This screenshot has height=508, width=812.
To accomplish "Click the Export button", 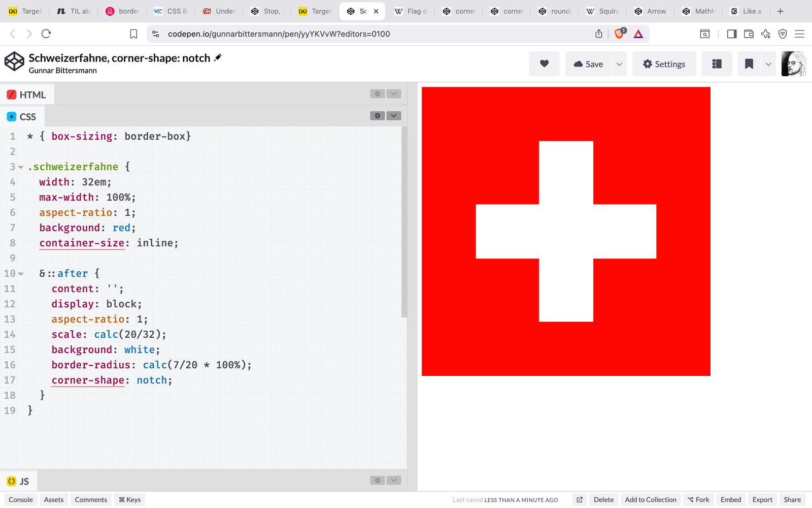I will click(762, 500).
